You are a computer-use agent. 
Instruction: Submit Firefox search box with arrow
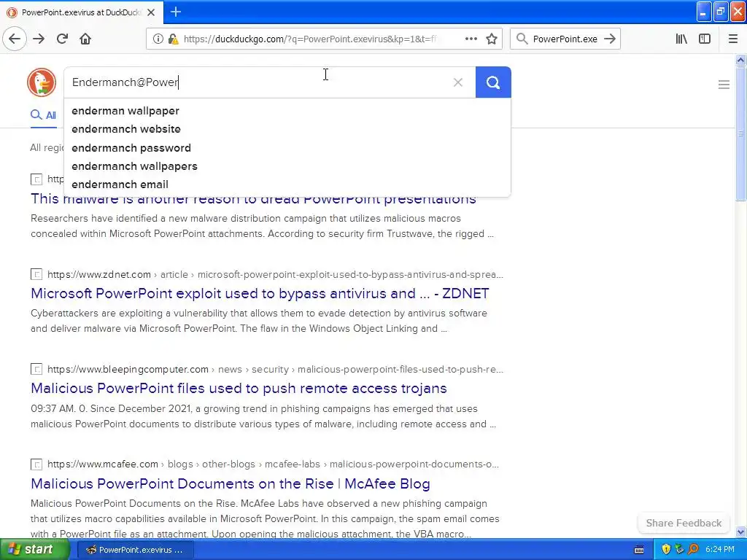(610, 39)
